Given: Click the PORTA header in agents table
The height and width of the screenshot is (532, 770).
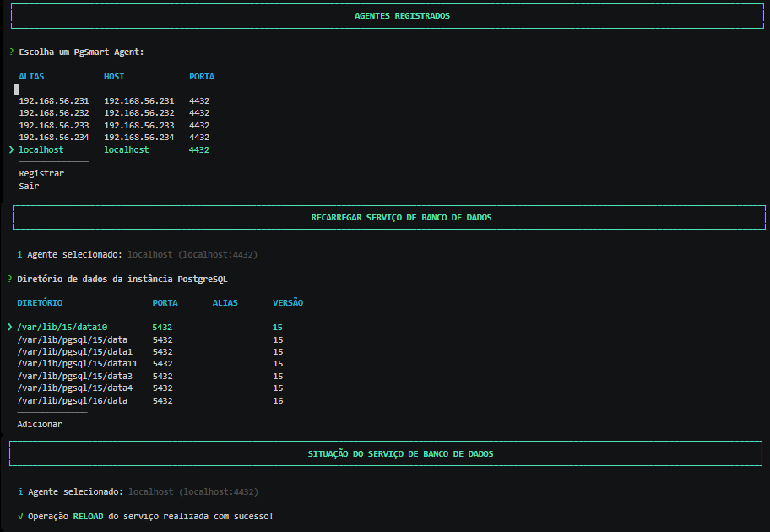Looking at the screenshot, I should 202,77.
